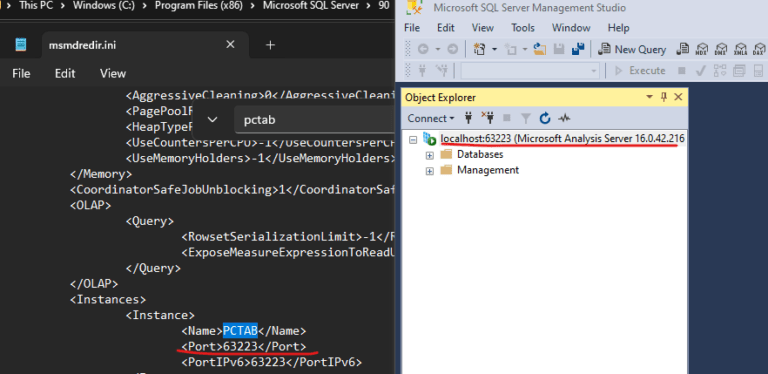Click the find field containing pctab
Image resolution: width=768 pixels, height=374 pixels.
313,120
